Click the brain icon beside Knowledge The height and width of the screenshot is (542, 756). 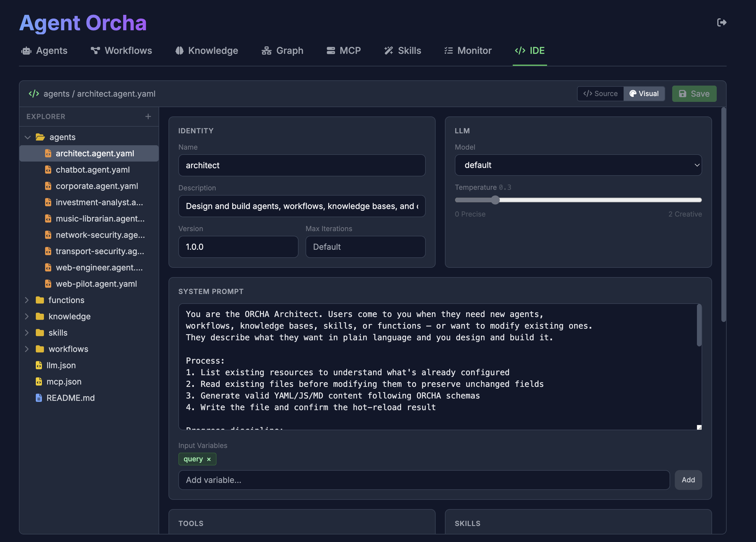tap(179, 51)
